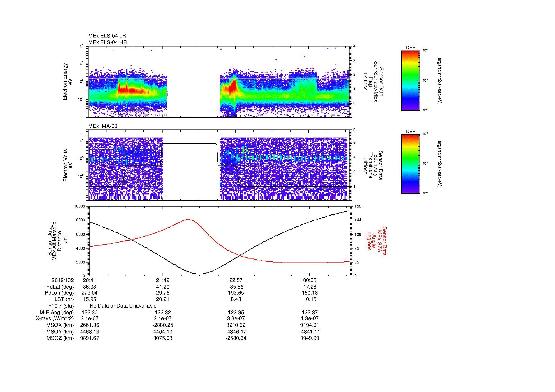The height and width of the screenshot is (392, 555).
Task: Click 'No Data or Data Unavailable' text
Action: click(123, 306)
